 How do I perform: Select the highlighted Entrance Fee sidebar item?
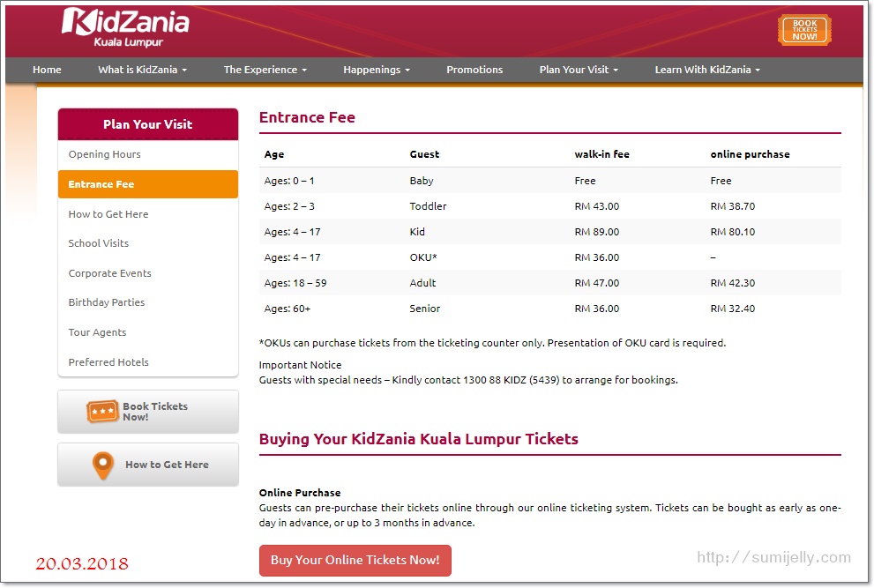[x=101, y=184]
